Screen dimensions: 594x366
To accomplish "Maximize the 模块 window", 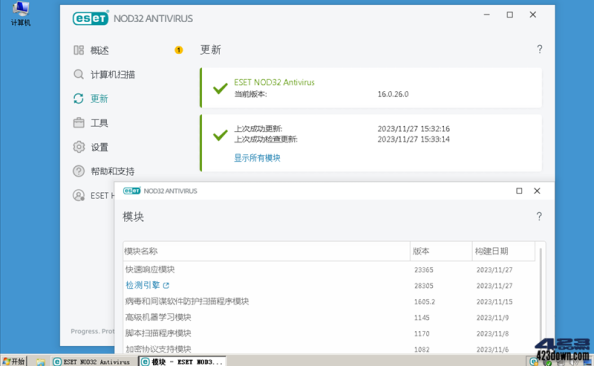I will [519, 191].
